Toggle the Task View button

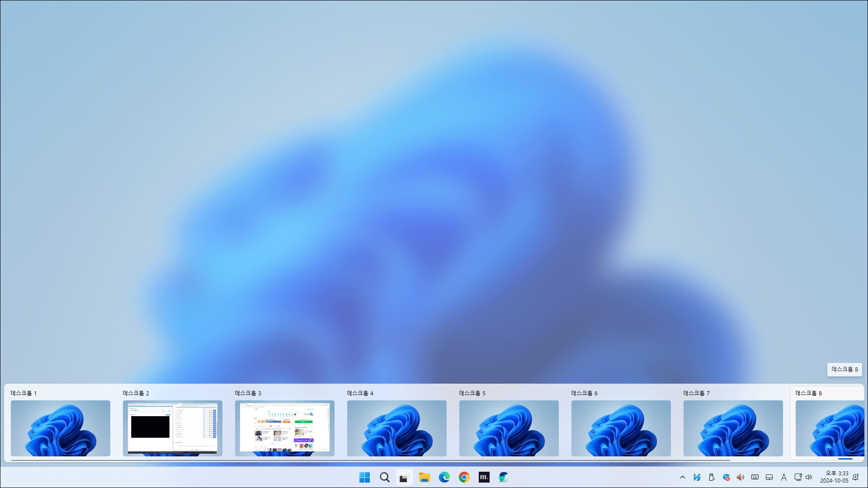404,477
